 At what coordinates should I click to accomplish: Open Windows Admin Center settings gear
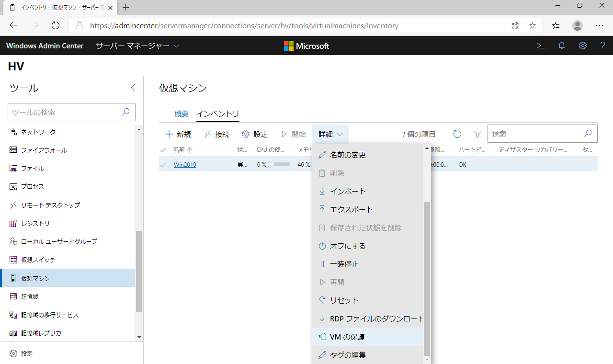583,46
